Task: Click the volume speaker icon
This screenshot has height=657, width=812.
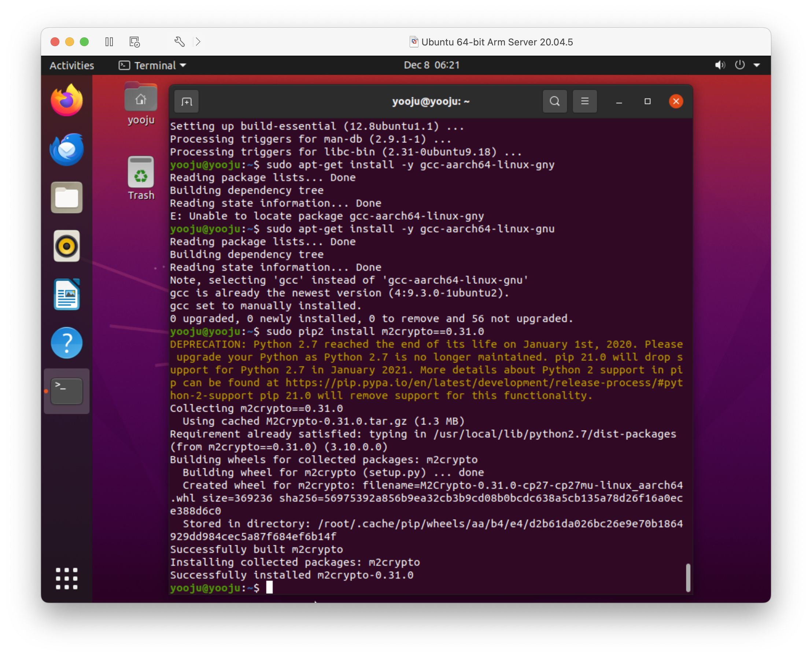Action: click(720, 66)
